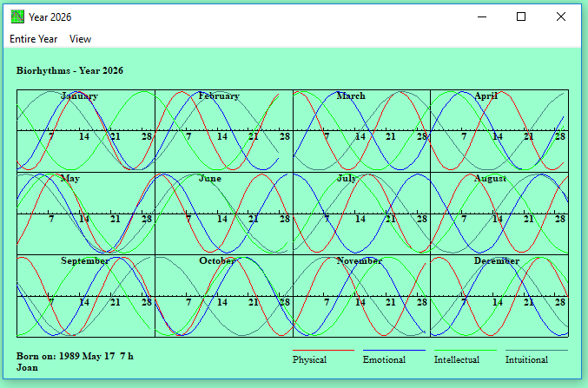Click day 14 on December axis
This screenshot has width=588, height=388.
[x=498, y=302]
